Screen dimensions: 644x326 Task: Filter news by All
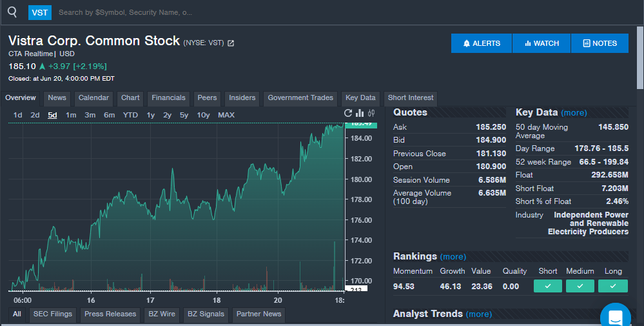[x=17, y=314]
